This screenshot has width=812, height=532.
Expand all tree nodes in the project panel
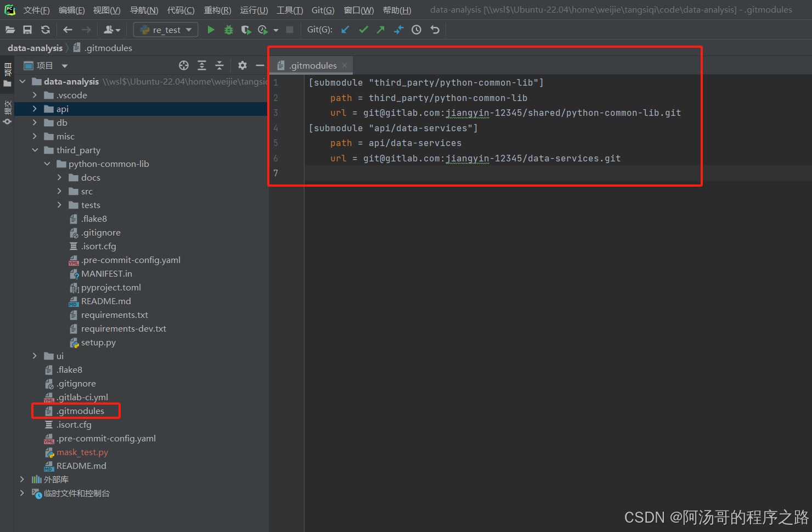pos(202,65)
